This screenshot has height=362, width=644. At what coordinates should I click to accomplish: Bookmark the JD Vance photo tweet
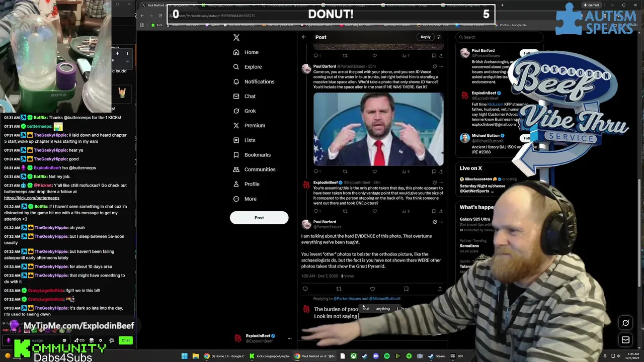tap(433, 171)
